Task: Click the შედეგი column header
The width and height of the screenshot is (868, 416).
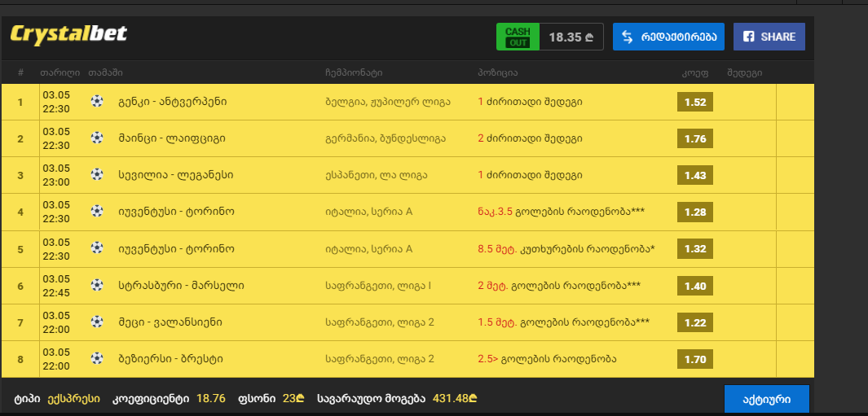Action: (x=745, y=72)
